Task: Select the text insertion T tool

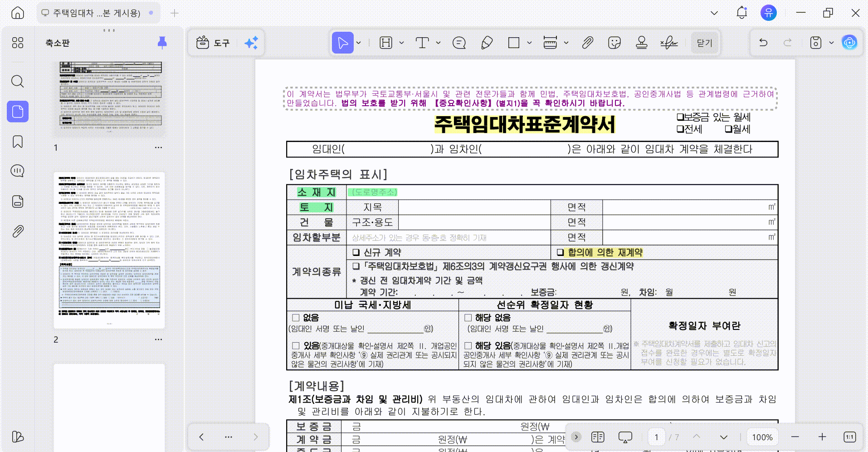Action: (x=422, y=43)
